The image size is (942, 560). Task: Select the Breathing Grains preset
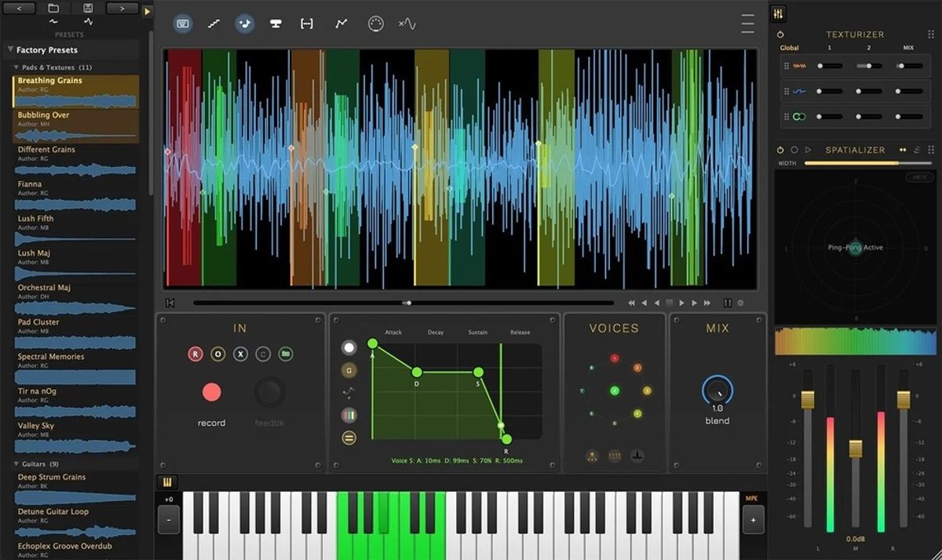coord(75,91)
